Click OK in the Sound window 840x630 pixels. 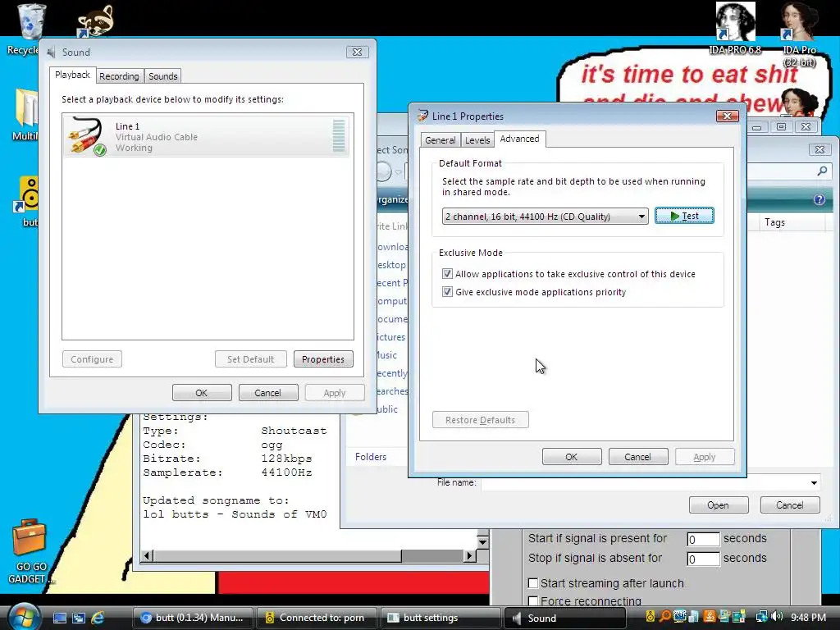(x=202, y=393)
